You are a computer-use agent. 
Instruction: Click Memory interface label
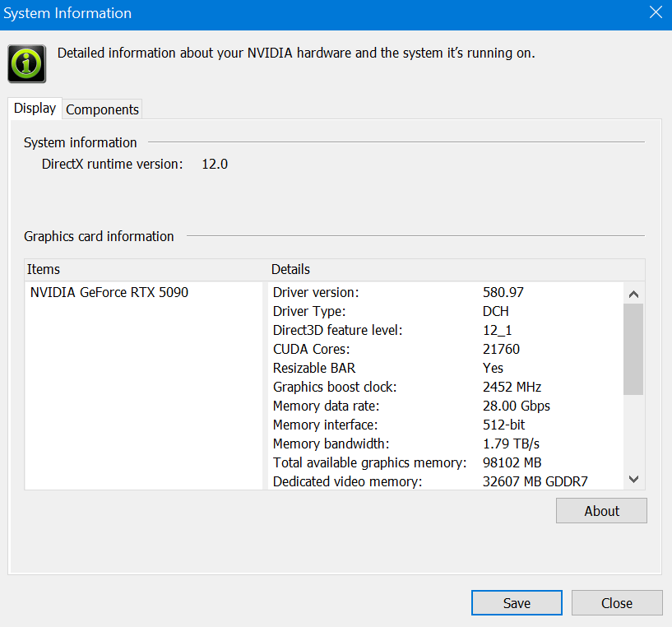pyautogui.click(x=325, y=425)
